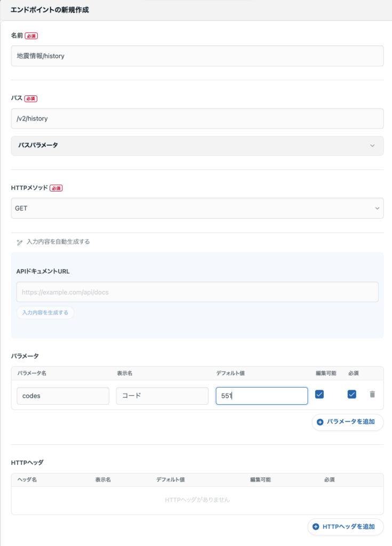The image size is (392, 546).
Task: Expand the パスパラメータ section
Action: click(x=197, y=146)
